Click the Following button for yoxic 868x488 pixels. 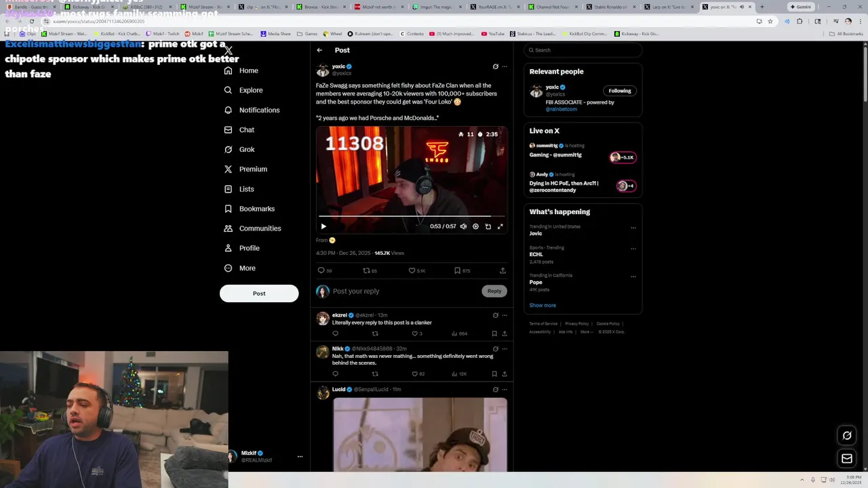pyautogui.click(x=620, y=91)
